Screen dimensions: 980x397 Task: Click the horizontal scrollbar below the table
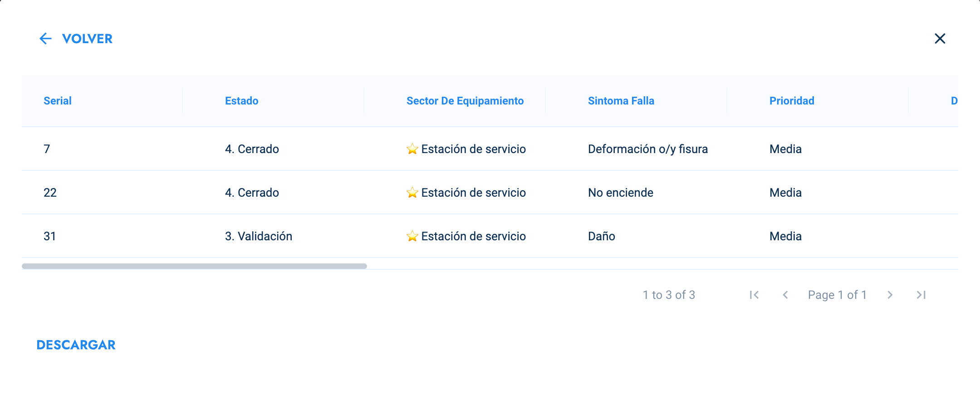coord(195,266)
